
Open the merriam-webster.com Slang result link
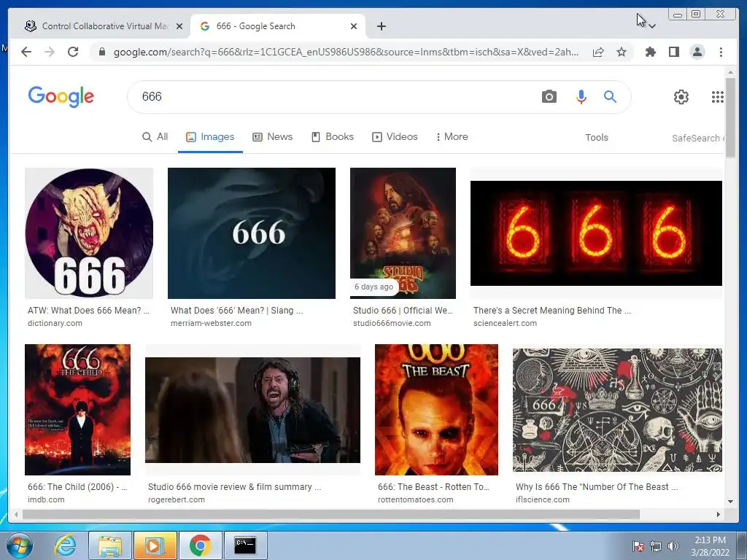(237, 311)
